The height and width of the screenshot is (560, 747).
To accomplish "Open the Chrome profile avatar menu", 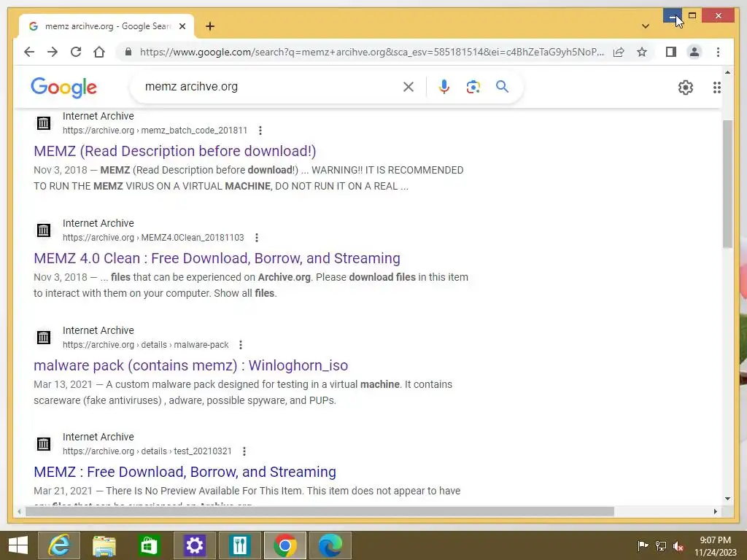I will pos(694,52).
